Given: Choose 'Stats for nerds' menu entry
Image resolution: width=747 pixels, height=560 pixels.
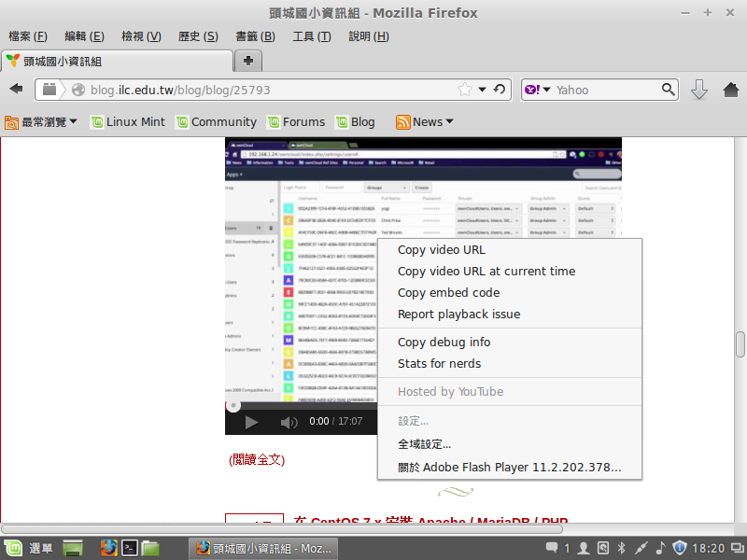Looking at the screenshot, I should [x=440, y=363].
